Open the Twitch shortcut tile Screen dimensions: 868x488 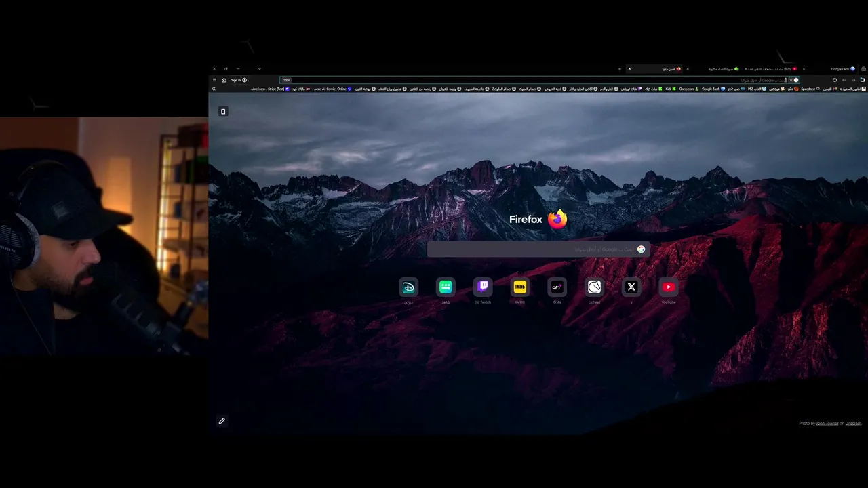coord(483,287)
